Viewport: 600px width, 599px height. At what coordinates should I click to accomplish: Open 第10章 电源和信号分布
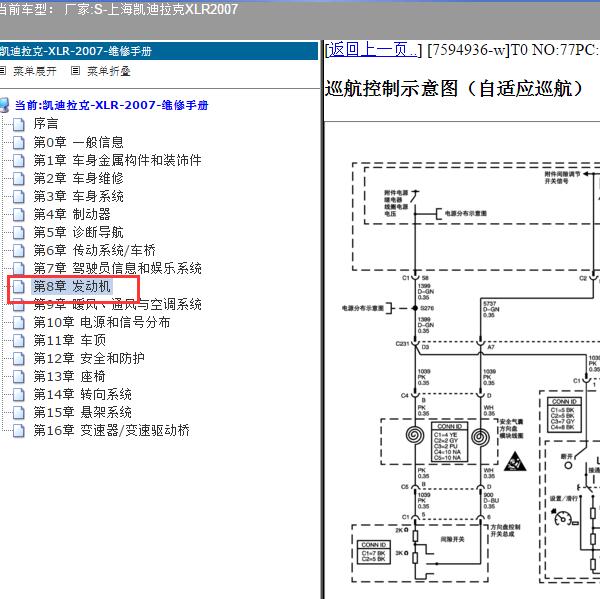coord(101,322)
